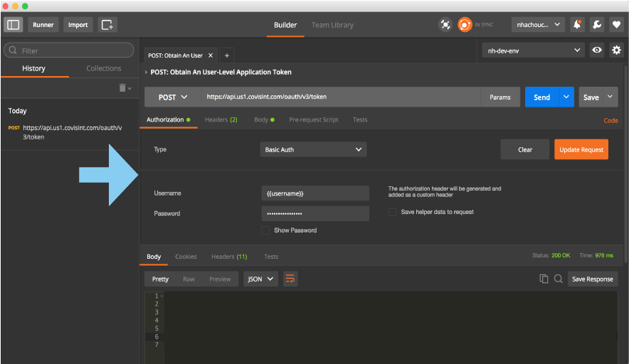Viewport: 629px width, 364px height.
Task: Open settings via the wrench icon
Action: 597,25
